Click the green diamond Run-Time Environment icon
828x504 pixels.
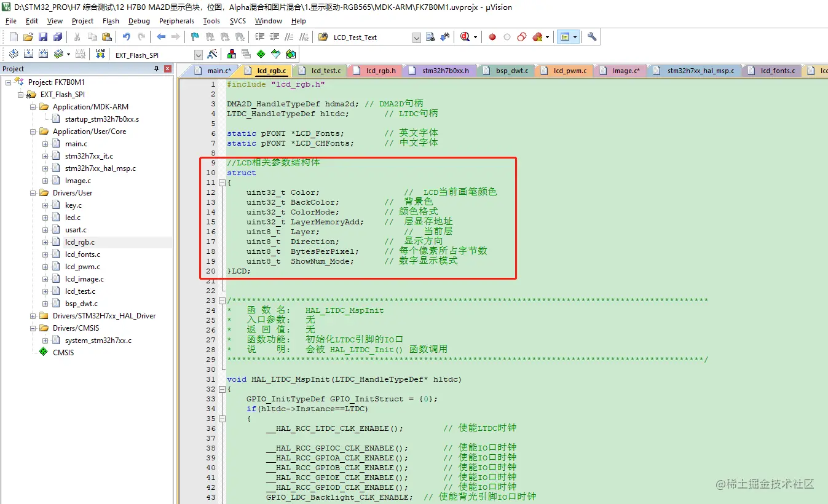click(x=261, y=54)
